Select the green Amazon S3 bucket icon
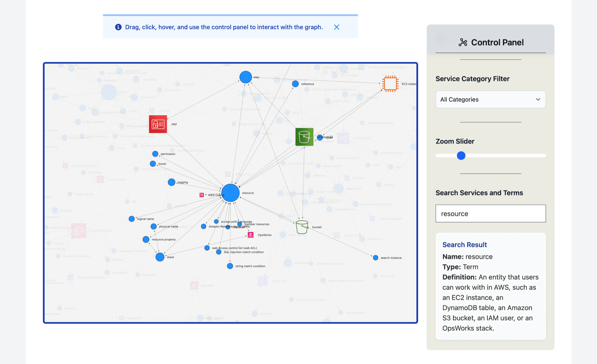Viewport: 597px width, 364px height. pos(304,137)
